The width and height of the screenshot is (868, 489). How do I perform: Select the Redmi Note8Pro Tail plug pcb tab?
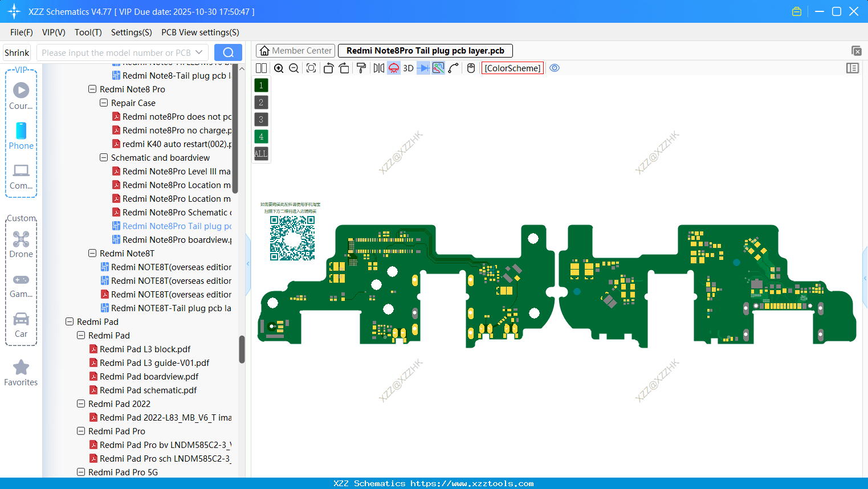tap(425, 51)
